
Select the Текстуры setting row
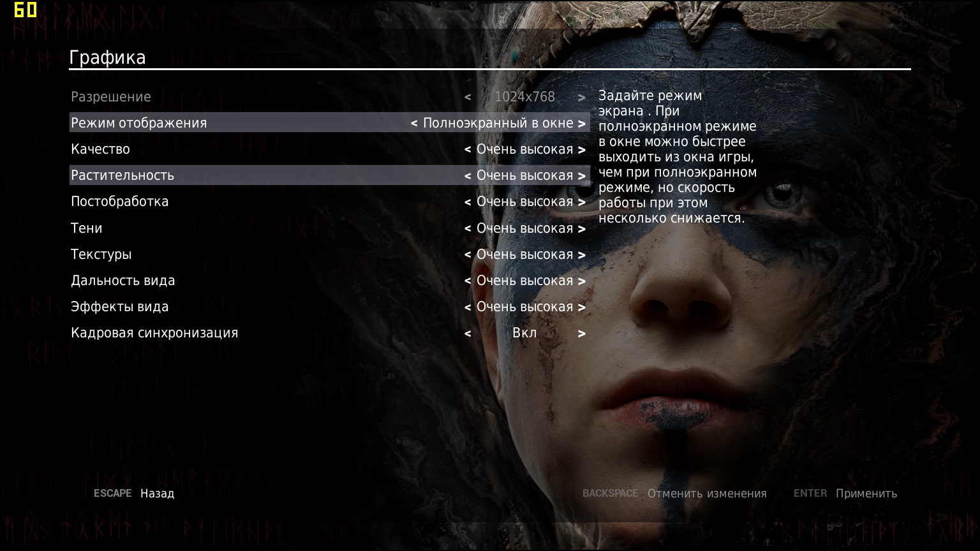tap(329, 254)
